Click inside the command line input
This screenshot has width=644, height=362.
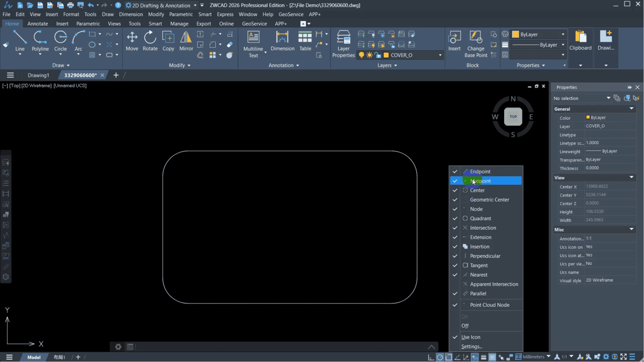[280, 347]
